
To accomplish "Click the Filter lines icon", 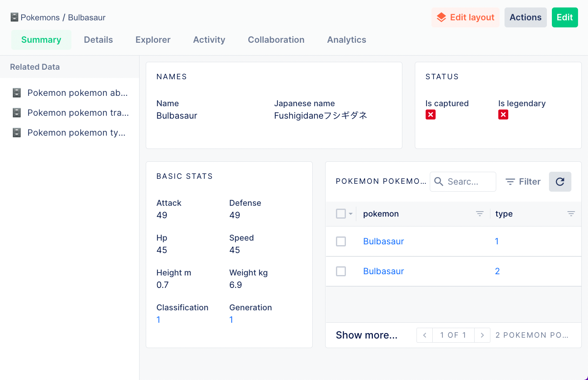I will coord(510,182).
